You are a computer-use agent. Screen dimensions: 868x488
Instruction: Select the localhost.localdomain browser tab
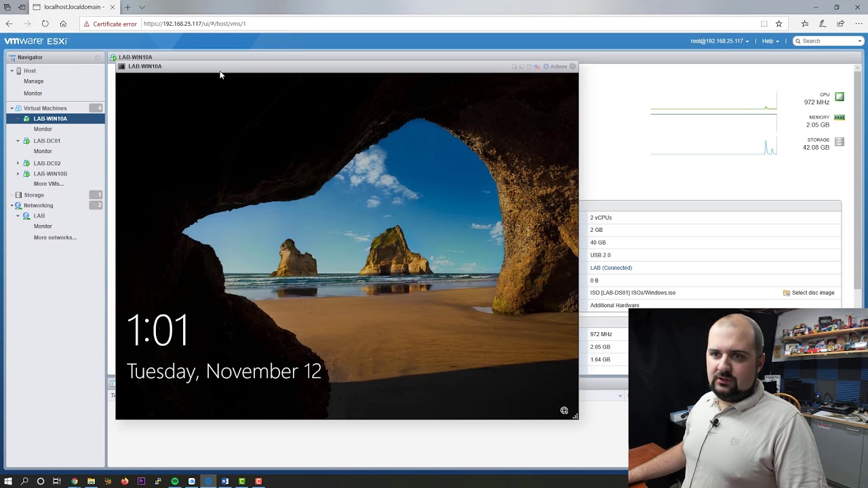coord(73,7)
